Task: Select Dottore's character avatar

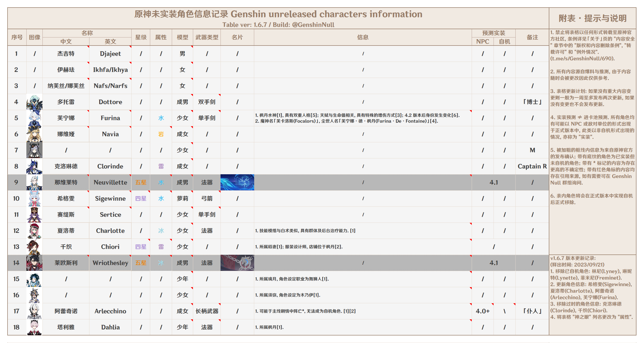Action: pos(35,102)
